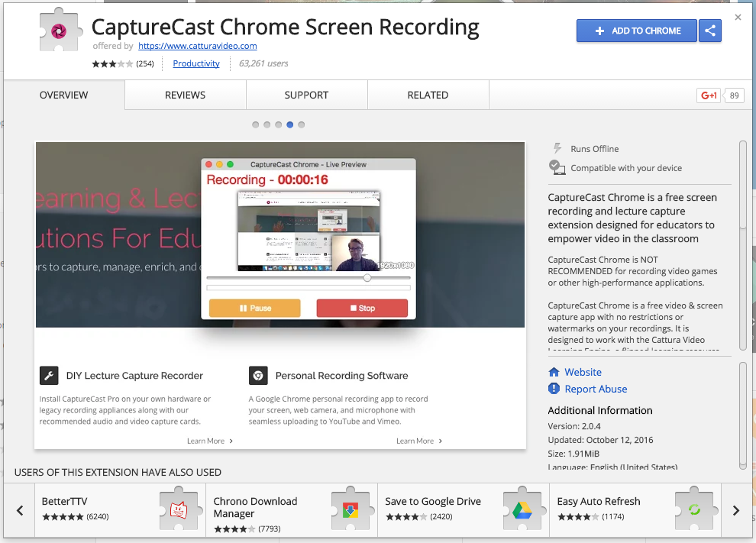Click the Runs Offline lightning icon
The width and height of the screenshot is (756, 543).
(x=557, y=148)
